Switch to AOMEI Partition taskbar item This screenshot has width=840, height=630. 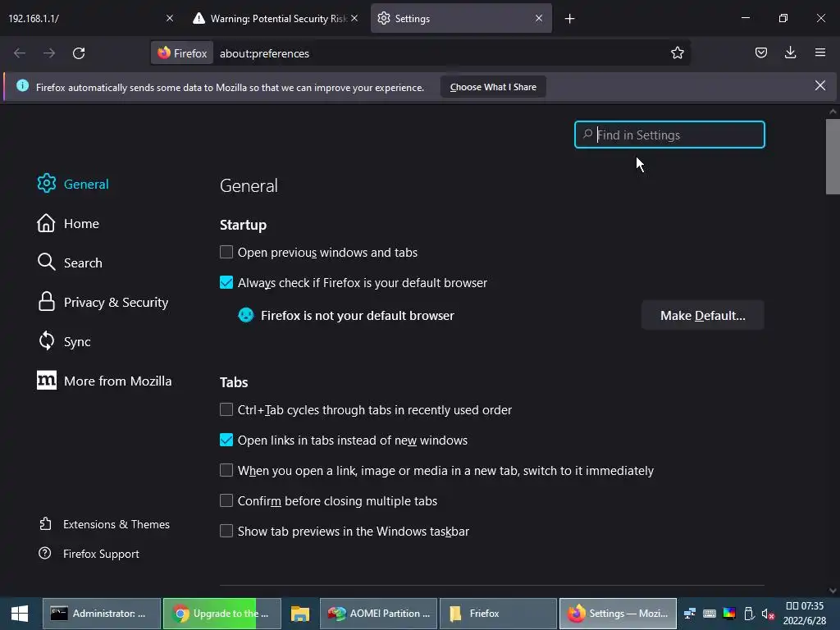379,614
